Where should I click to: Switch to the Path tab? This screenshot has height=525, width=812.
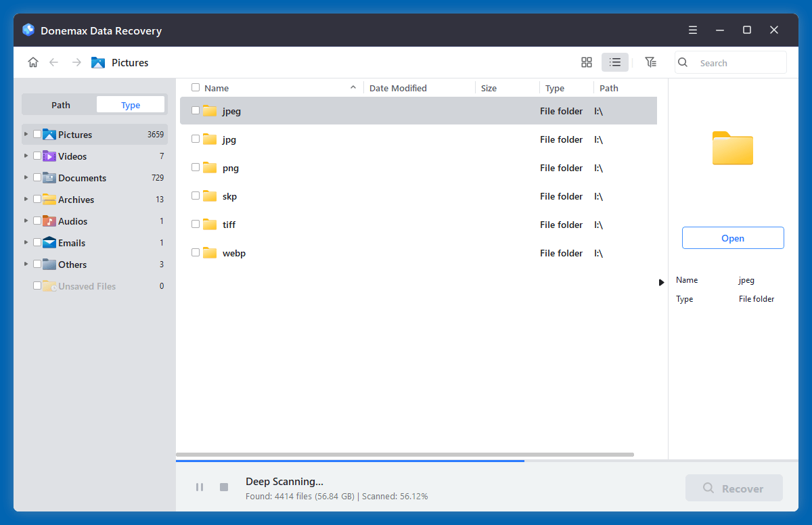coord(60,104)
